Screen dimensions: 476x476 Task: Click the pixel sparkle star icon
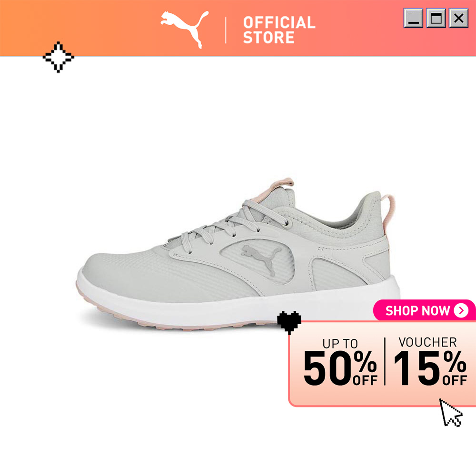[x=58, y=57]
